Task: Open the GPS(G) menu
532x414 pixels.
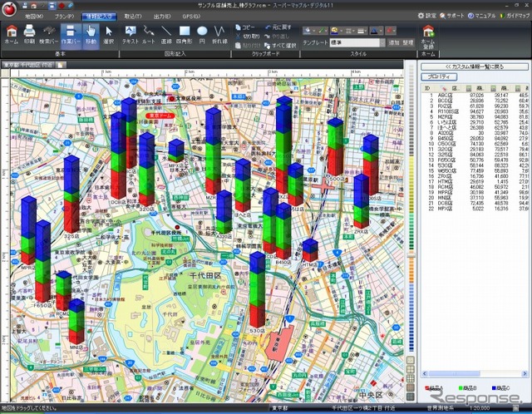Action: 191,17
